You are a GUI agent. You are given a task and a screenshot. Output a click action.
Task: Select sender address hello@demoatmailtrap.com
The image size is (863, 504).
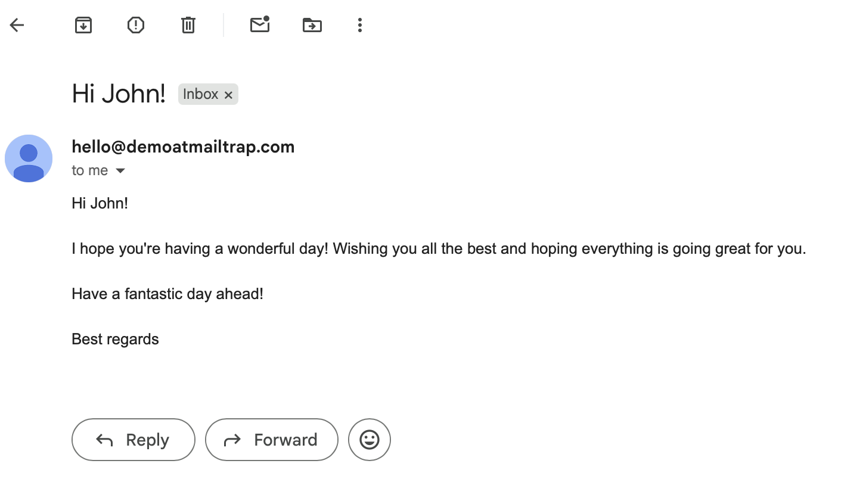[x=183, y=147]
